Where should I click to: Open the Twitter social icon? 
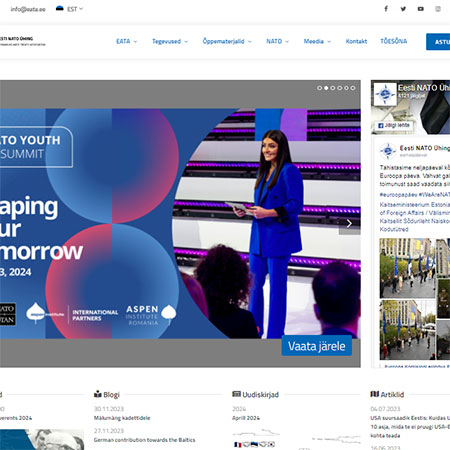[x=403, y=9]
